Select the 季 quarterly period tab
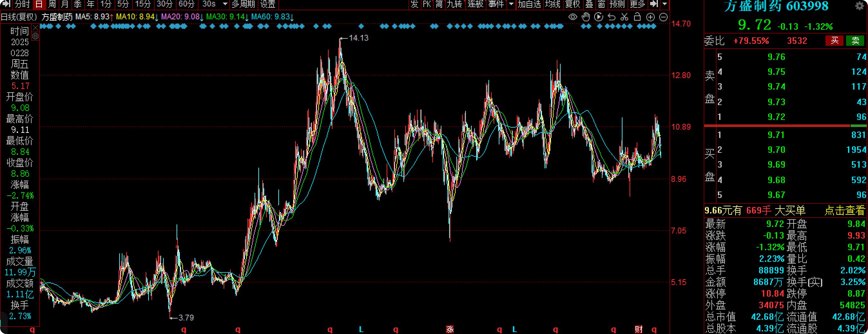The height and width of the screenshot is (334, 868). pos(78,4)
